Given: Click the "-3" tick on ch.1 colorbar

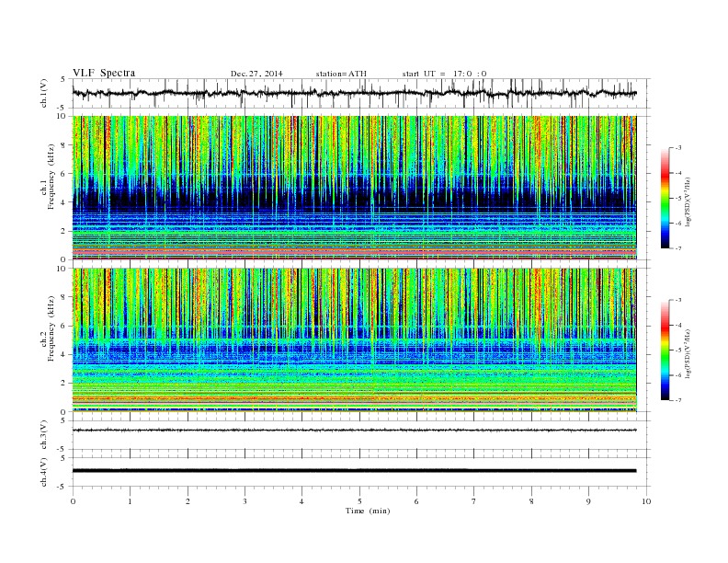Looking at the screenshot, I should (x=678, y=148).
